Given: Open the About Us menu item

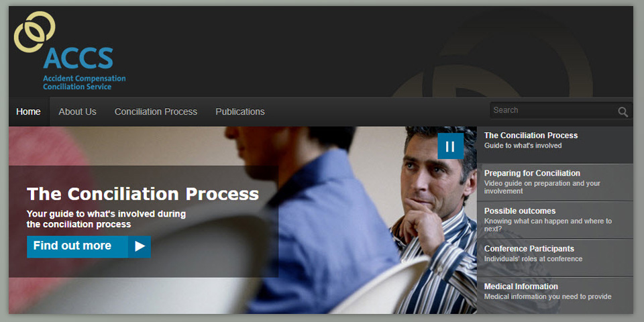Looking at the screenshot, I should (77, 112).
